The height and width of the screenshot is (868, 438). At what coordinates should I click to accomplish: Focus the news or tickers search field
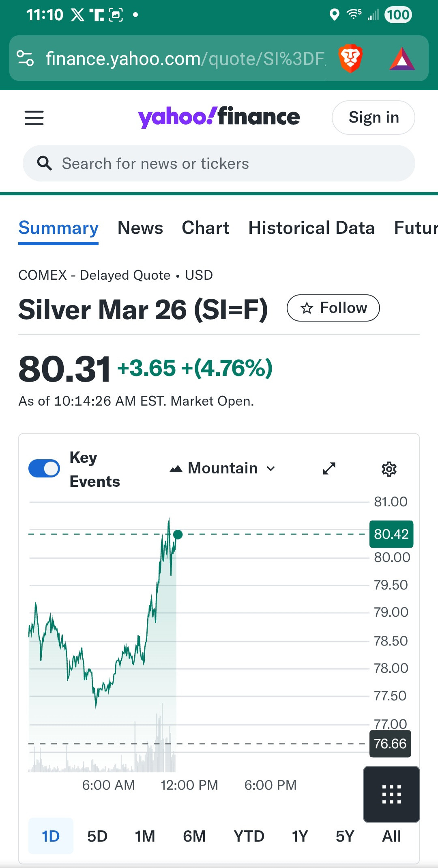227,163
